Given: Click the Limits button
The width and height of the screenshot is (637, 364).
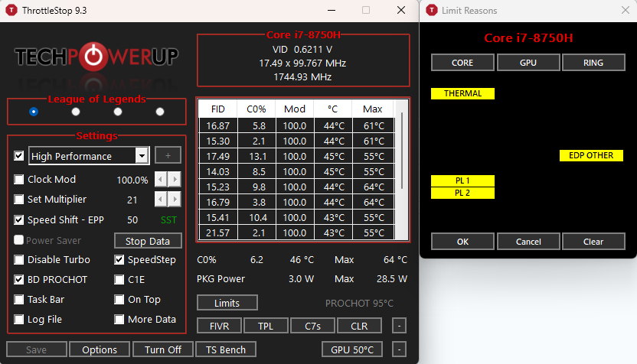Looking at the screenshot, I should click(x=227, y=303).
